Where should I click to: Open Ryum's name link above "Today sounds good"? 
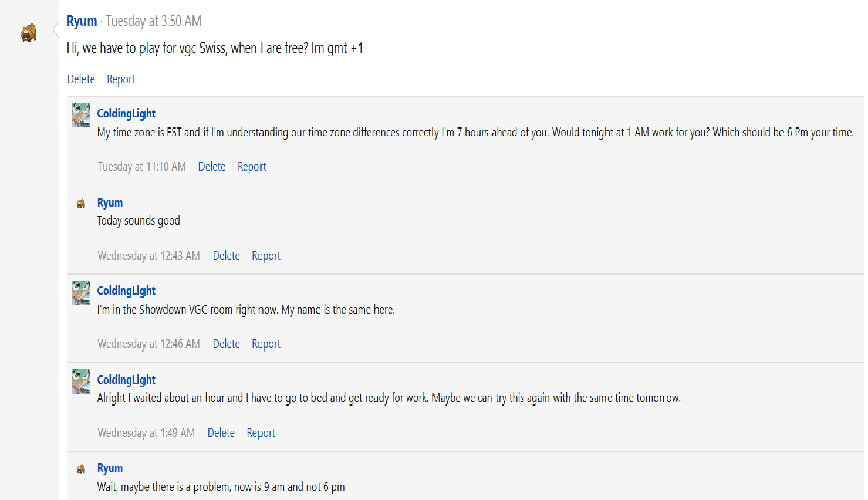click(110, 202)
